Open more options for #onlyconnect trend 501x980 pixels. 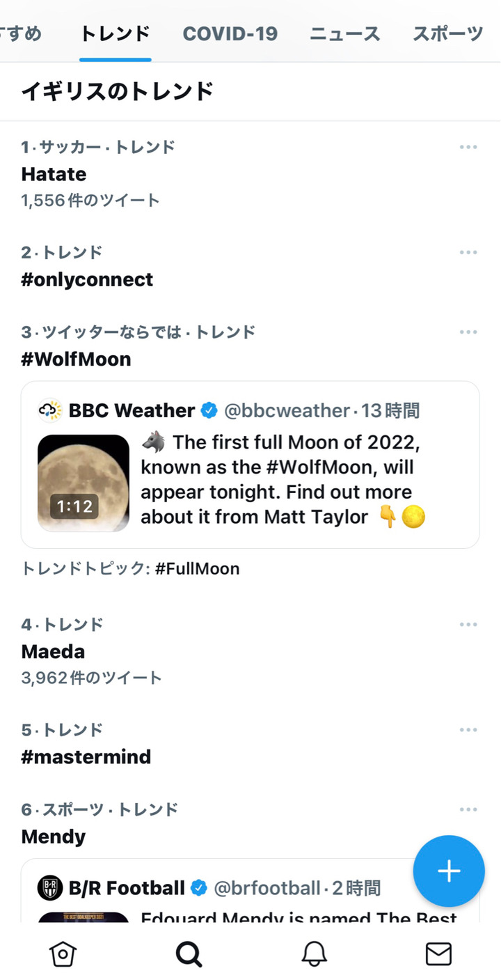click(468, 252)
